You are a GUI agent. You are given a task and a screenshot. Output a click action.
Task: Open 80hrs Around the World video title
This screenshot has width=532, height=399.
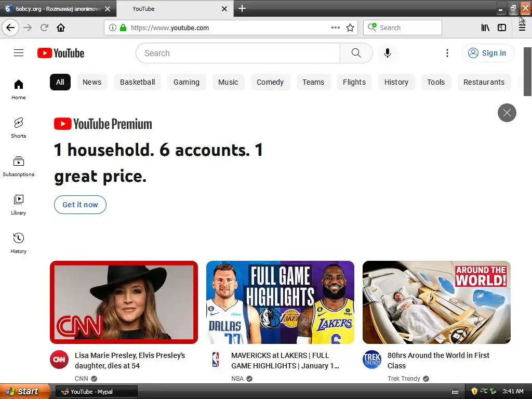[x=438, y=361]
